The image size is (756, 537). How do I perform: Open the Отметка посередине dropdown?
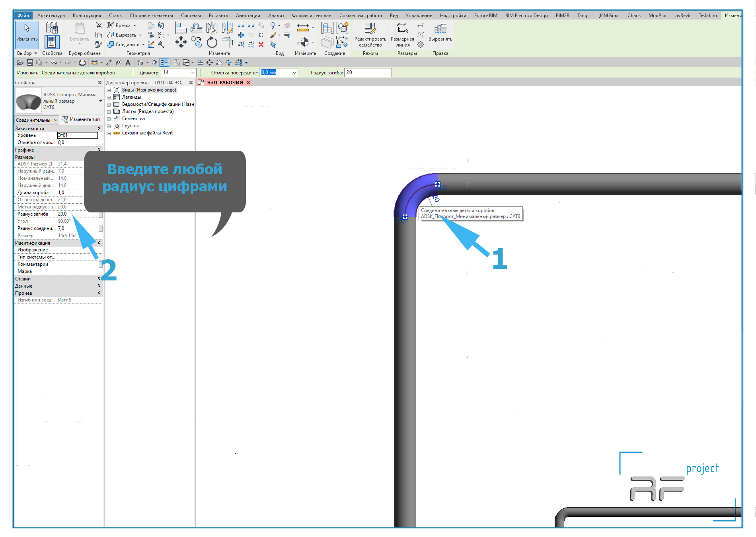[294, 73]
